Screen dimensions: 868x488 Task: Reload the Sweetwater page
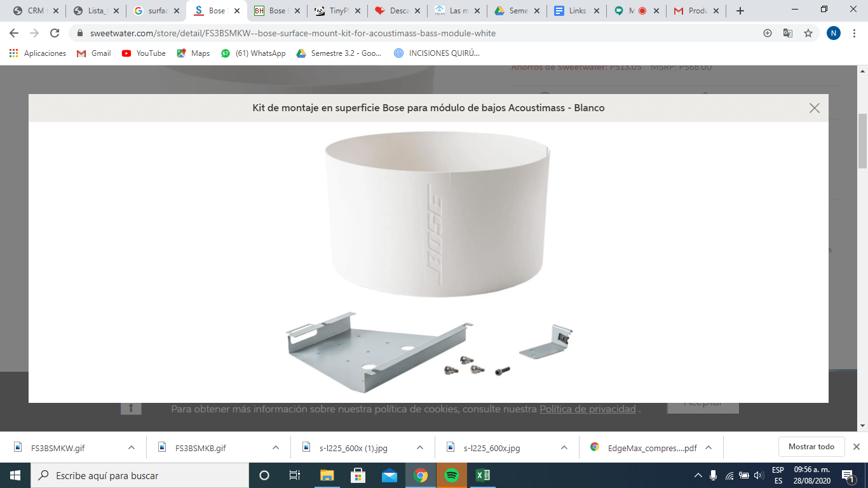coord(55,33)
